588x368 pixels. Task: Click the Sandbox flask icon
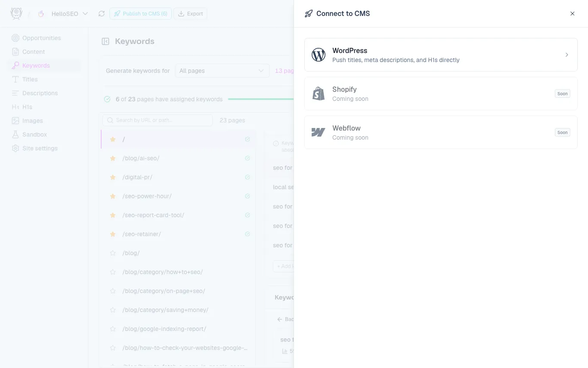point(15,134)
